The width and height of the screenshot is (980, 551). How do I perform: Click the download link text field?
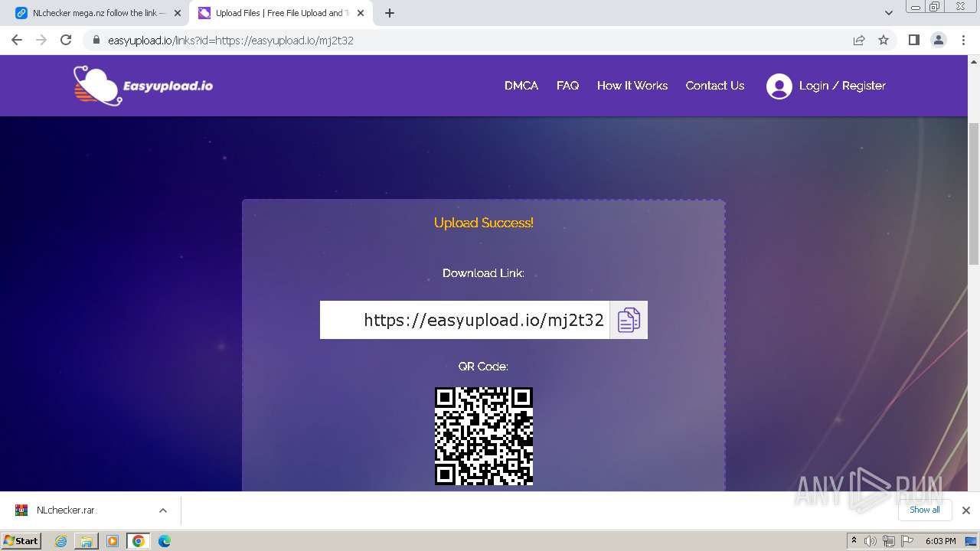click(x=465, y=320)
